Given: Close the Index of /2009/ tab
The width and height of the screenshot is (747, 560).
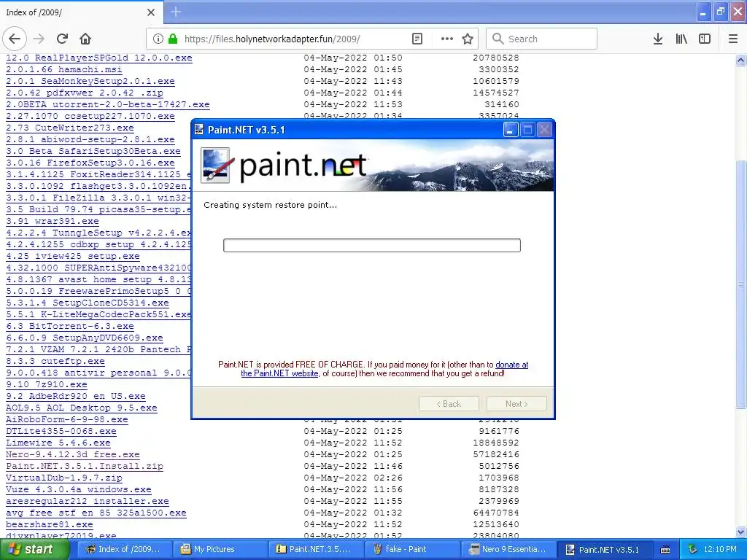Looking at the screenshot, I should click(x=151, y=12).
